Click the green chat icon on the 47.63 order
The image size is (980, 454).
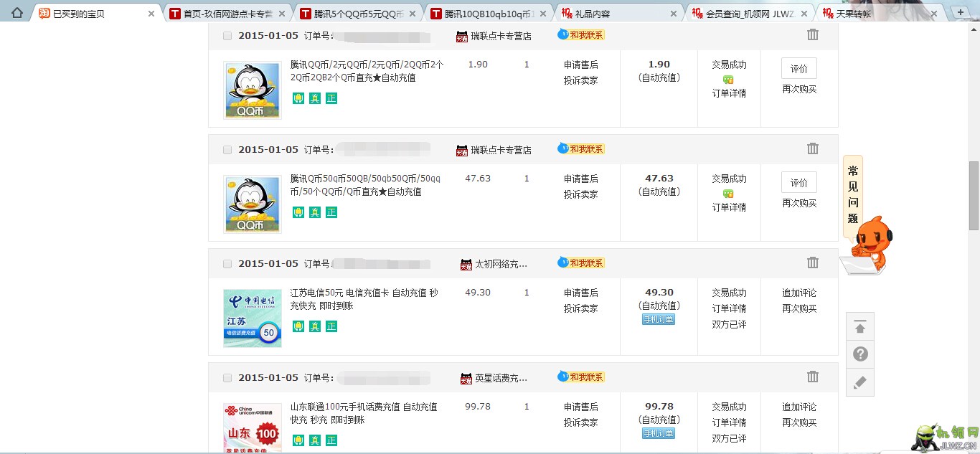(728, 194)
